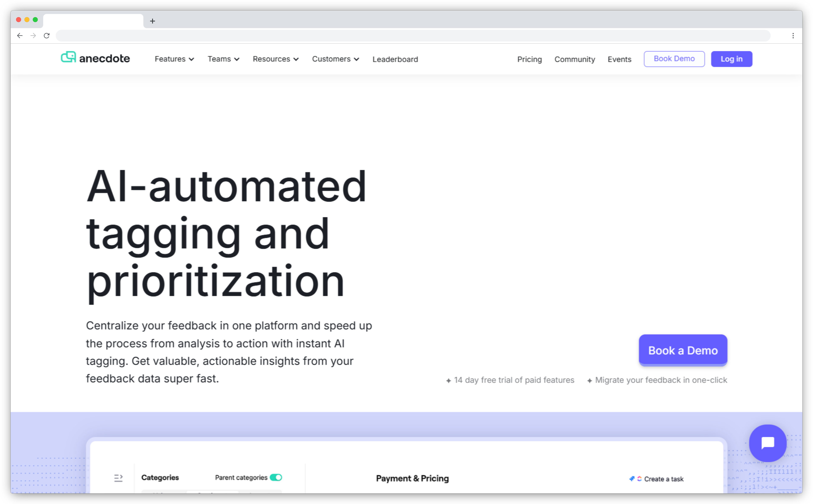Image resolution: width=813 pixels, height=504 pixels.
Task: Expand the Features dropdown menu
Action: pyautogui.click(x=174, y=59)
